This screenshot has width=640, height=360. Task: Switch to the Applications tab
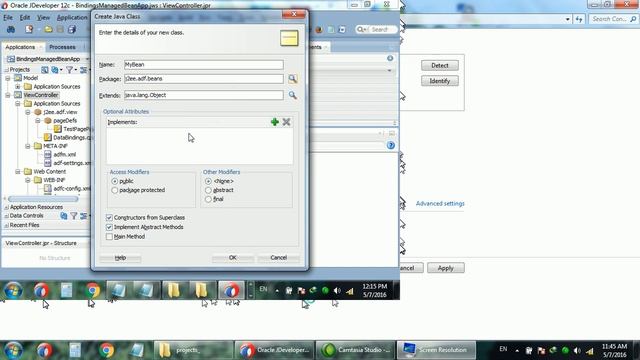20,47
